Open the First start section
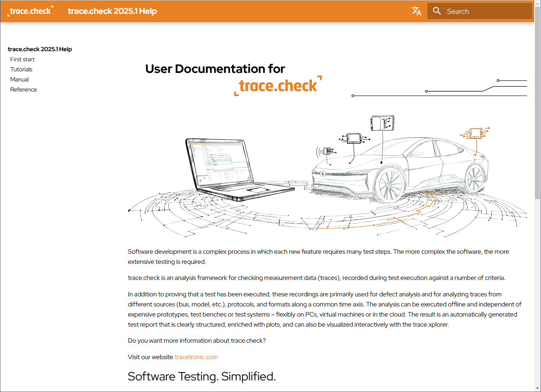The image size is (541, 392). (22, 59)
